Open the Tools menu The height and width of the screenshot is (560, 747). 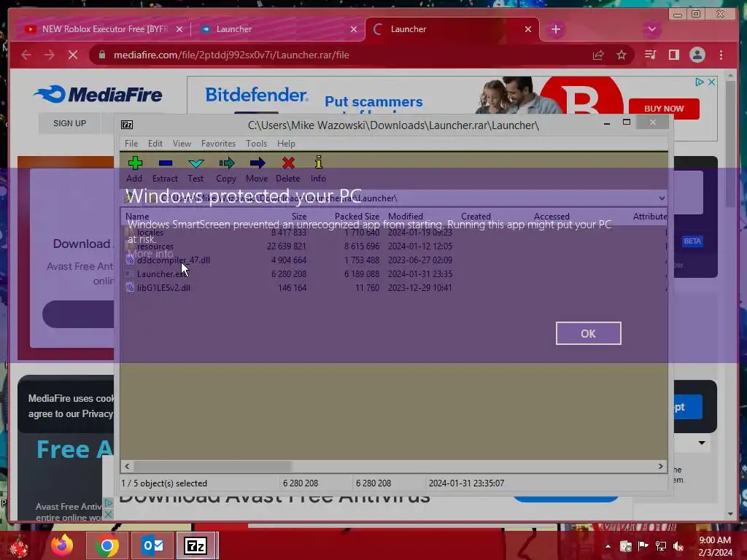click(x=256, y=144)
